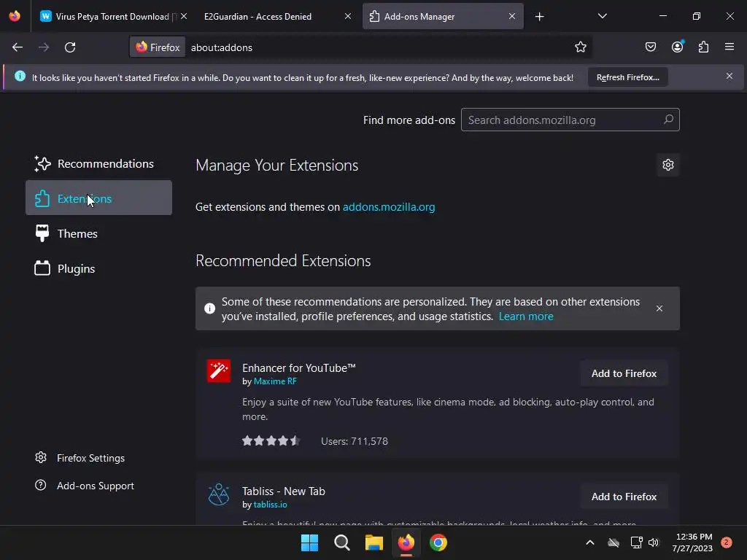Dismiss the personalized recommendations notice
The height and width of the screenshot is (560, 747).
pos(659,308)
